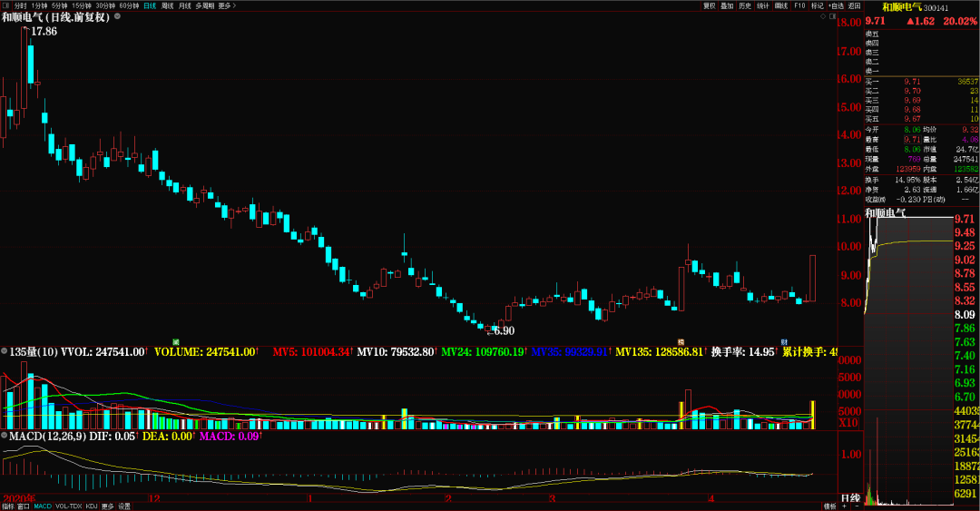This screenshot has width=980, height=511.
Task: Click the MV5 moving average value
Action: [311, 352]
